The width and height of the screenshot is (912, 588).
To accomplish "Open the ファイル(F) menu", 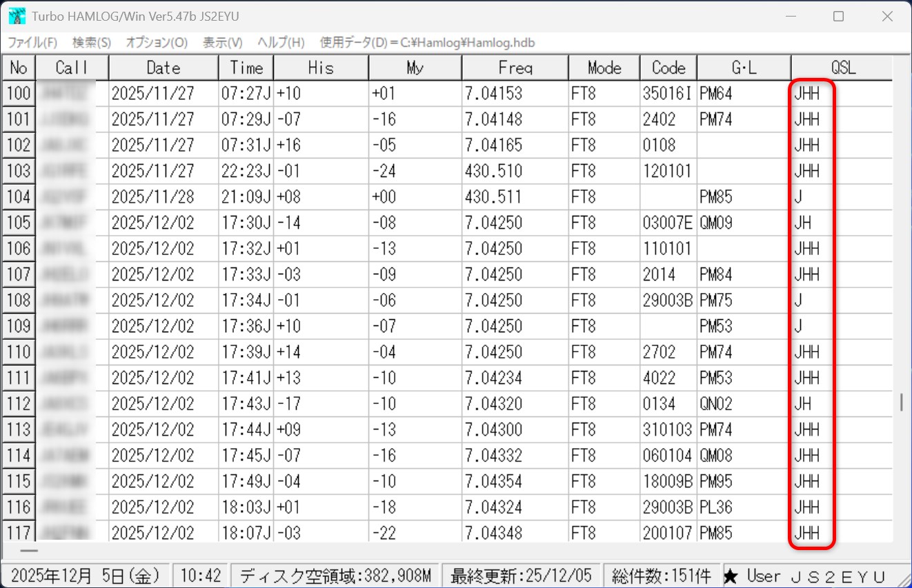I will click(x=32, y=43).
